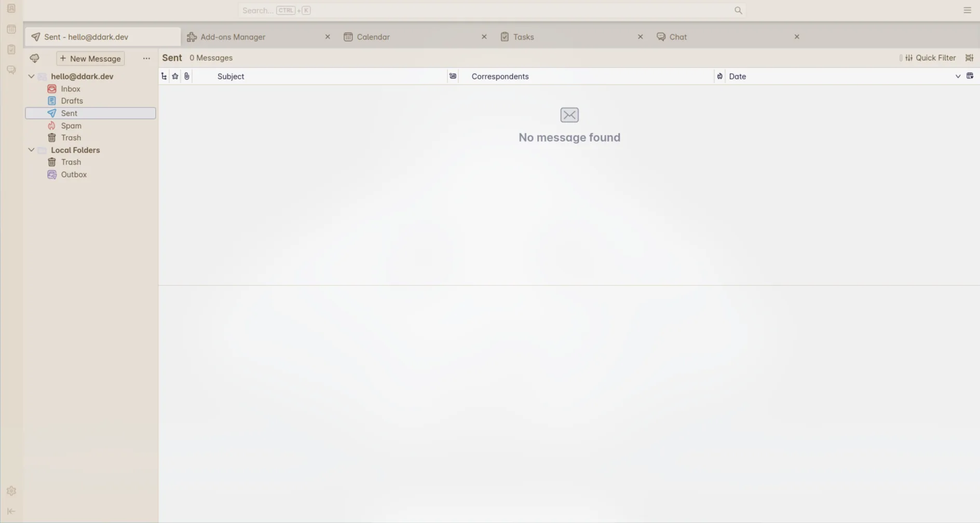This screenshot has width=980, height=523.
Task: Click the search magnifier icon
Action: coord(738,10)
